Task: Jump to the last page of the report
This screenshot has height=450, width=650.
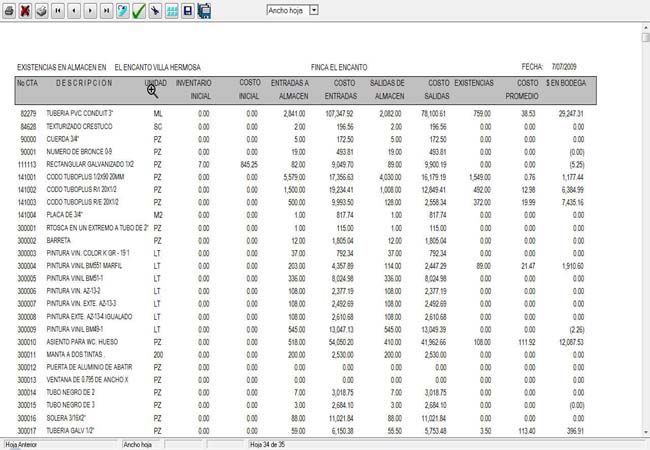Action: point(107,11)
